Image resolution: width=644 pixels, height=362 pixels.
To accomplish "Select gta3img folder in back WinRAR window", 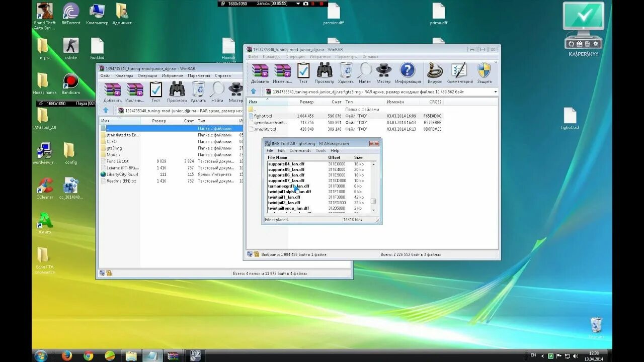I will click(114, 148).
